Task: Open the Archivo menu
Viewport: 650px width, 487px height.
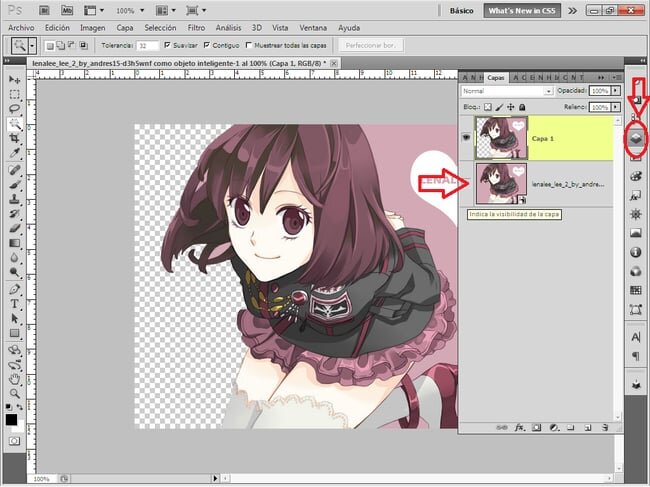Action: pyautogui.click(x=21, y=28)
